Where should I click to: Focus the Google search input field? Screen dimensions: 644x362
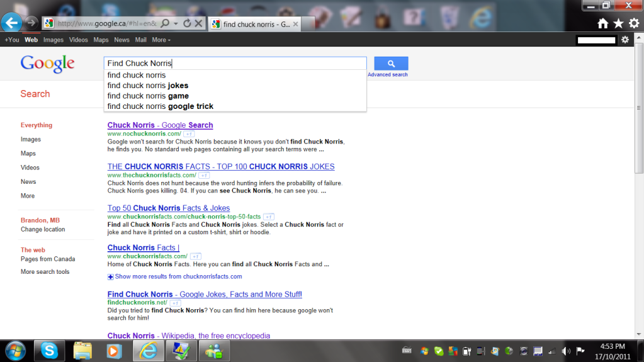point(235,64)
